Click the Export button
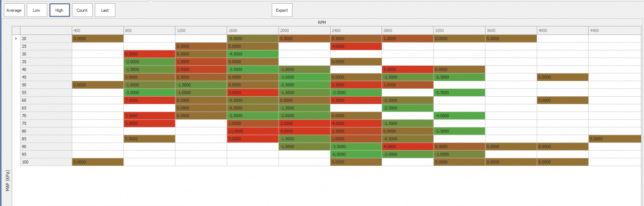The height and width of the screenshot is (206, 644). 282,10
